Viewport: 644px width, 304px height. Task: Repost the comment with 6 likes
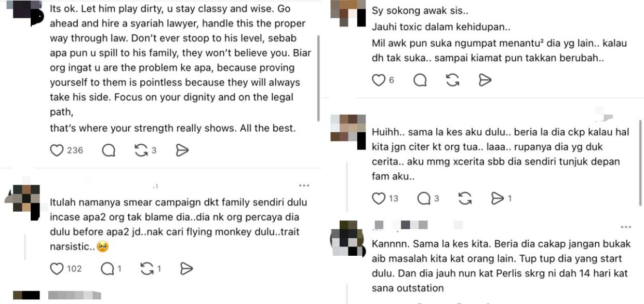452,80
